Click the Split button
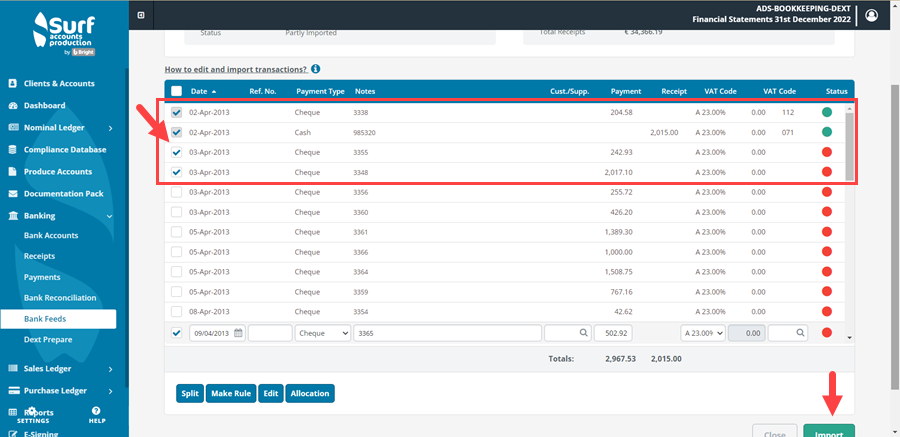The width and height of the screenshot is (900, 437). 190,393
